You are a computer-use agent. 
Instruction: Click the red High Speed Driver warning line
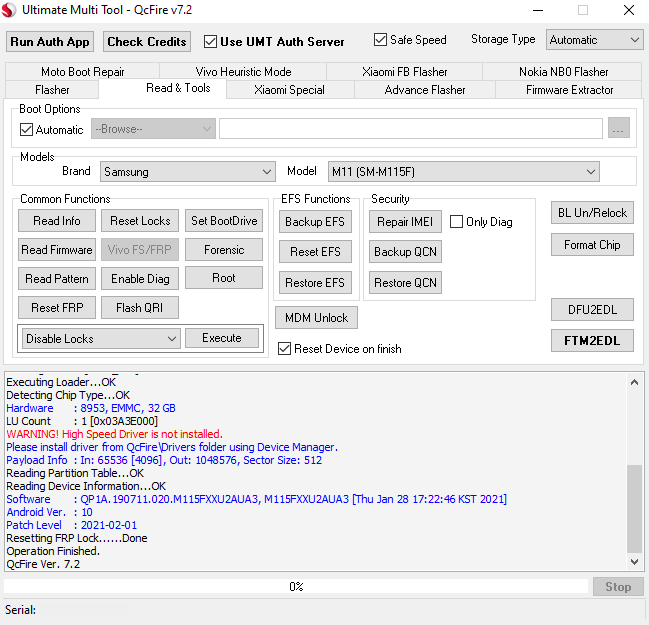[115, 434]
